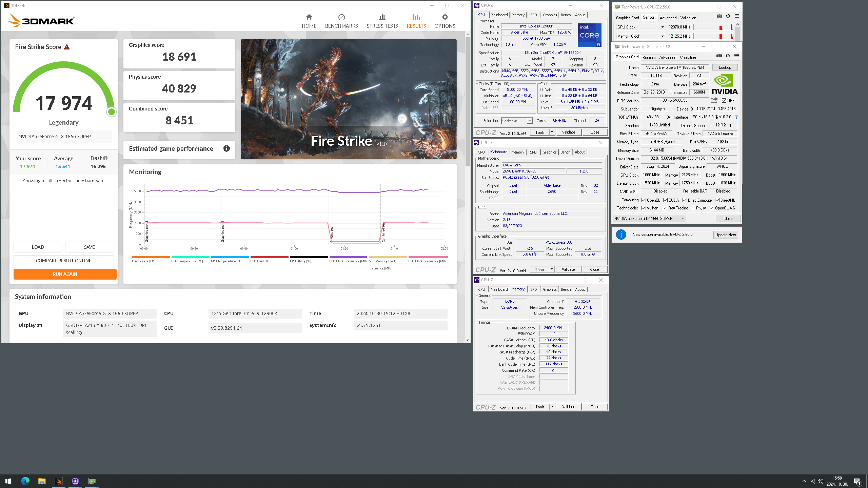The width and height of the screenshot is (868, 488).
Task: Open the GPU-Z hamburger menu in front window
Action: (x=736, y=56)
